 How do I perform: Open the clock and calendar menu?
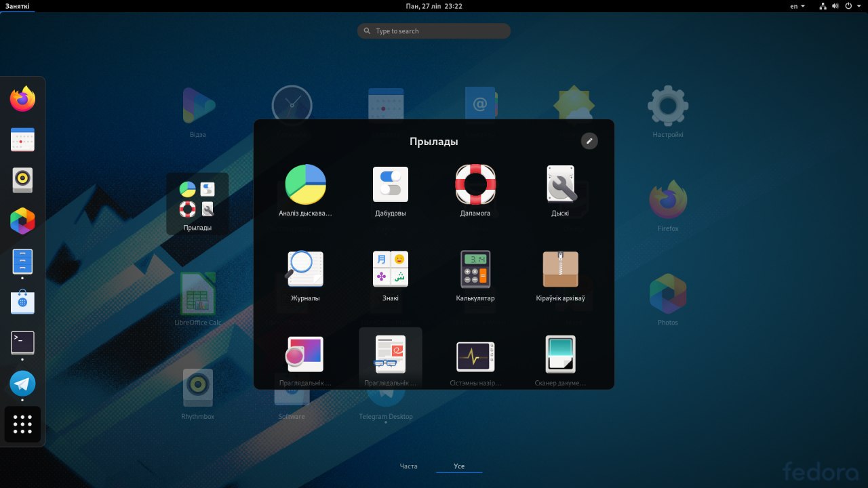click(x=434, y=6)
